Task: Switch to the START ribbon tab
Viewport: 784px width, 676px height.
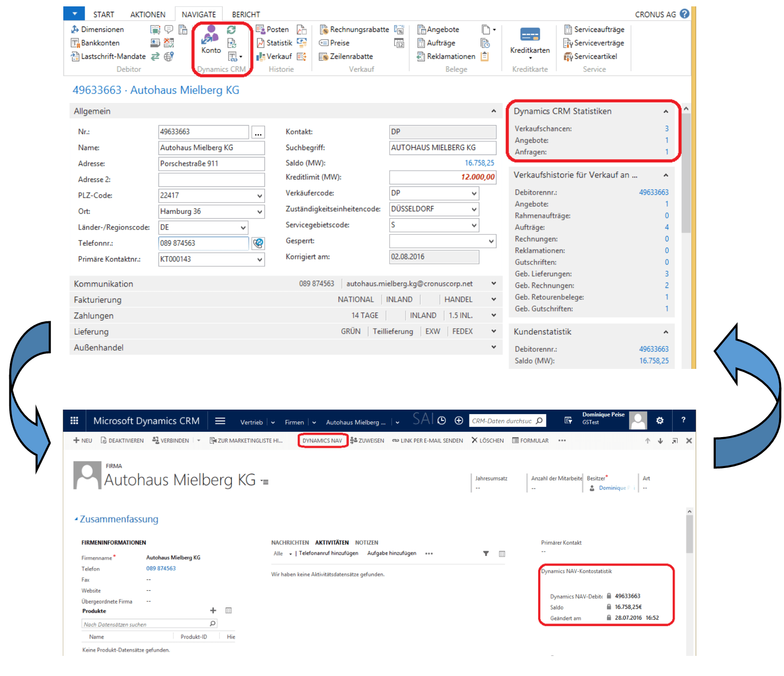Action: (104, 15)
